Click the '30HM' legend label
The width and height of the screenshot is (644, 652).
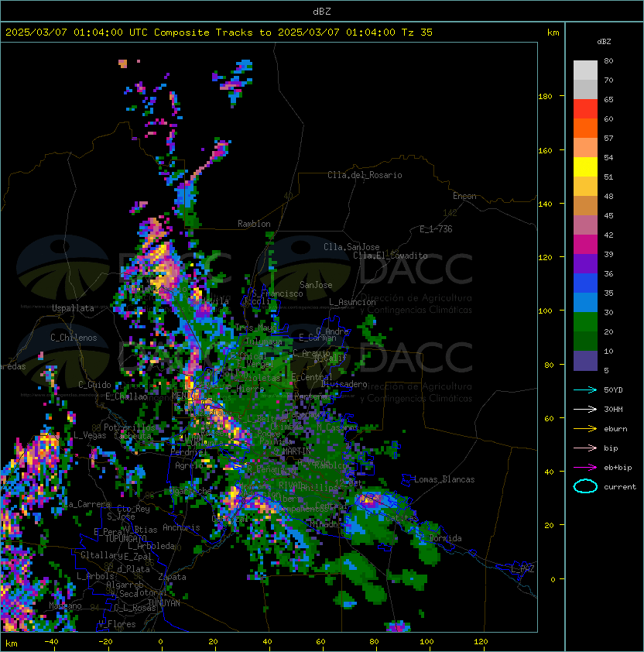click(613, 410)
